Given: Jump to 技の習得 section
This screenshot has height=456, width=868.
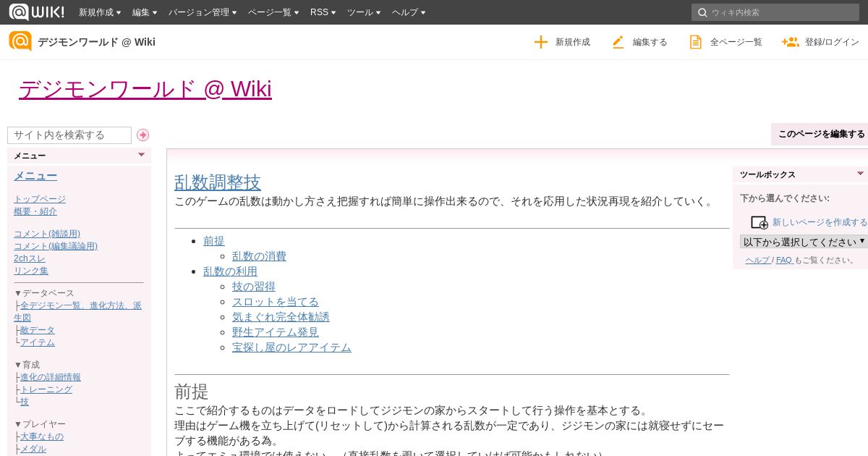Looking at the screenshot, I should coord(254,287).
